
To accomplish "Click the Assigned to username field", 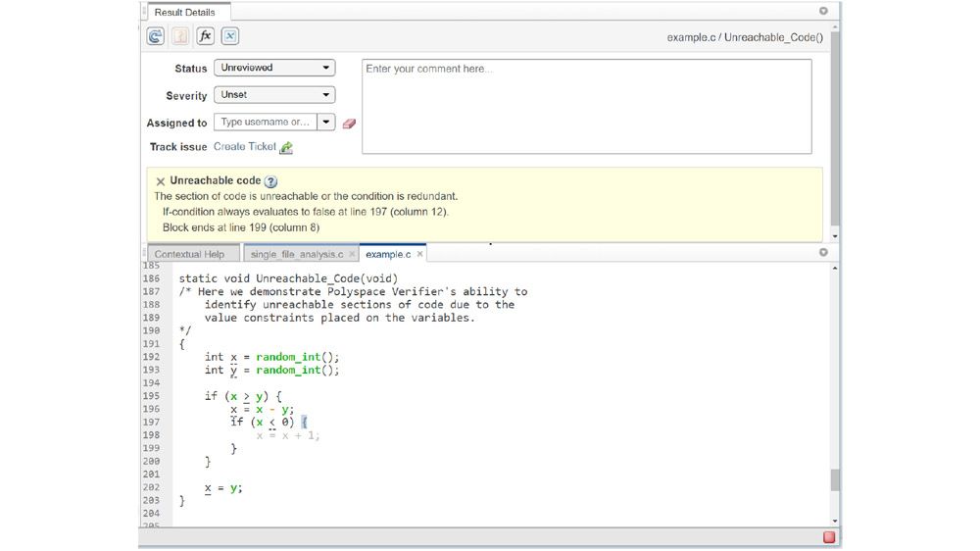I will pyautogui.click(x=265, y=123).
